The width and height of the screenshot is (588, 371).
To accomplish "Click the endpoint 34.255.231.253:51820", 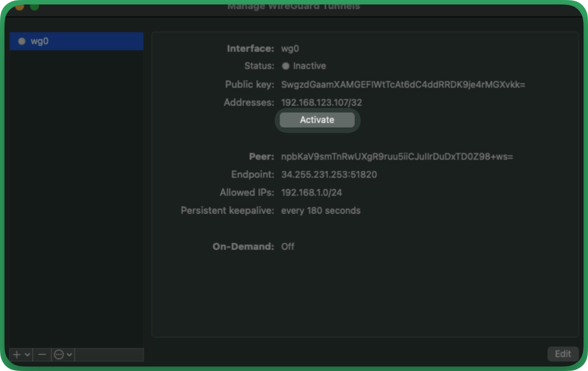I will 329,175.
